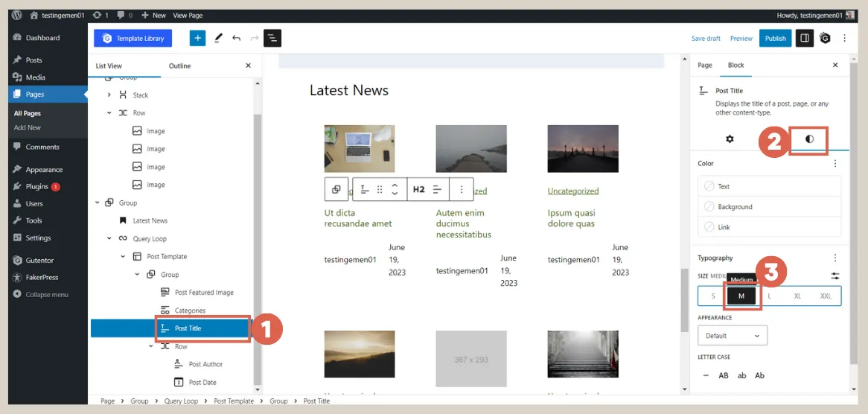This screenshot has width=868, height=414.
Task: Click the drag handle in block toolbar
Action: click(x=380, y=189)
